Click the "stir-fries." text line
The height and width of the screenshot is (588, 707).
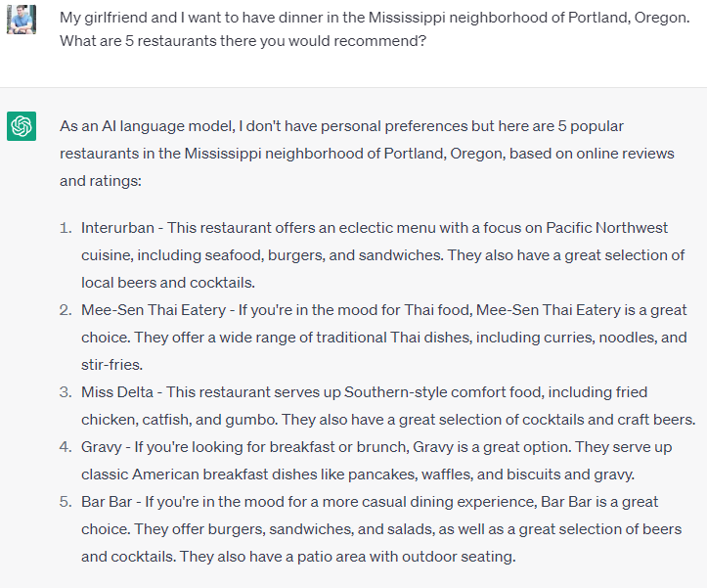(x=111, y=365)
